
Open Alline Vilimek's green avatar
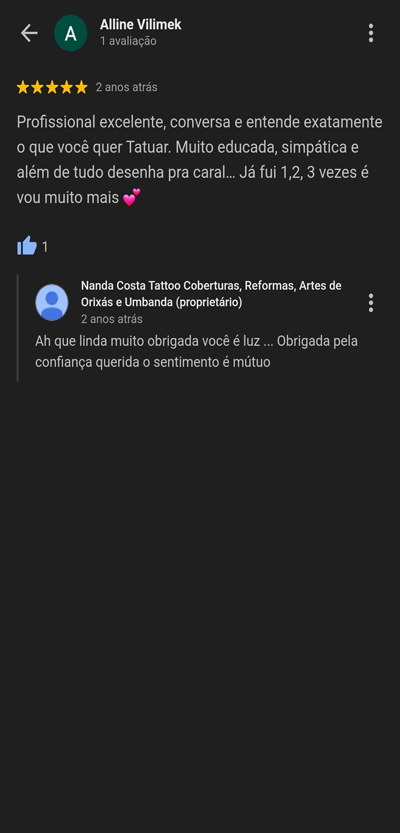pos(71,33)
